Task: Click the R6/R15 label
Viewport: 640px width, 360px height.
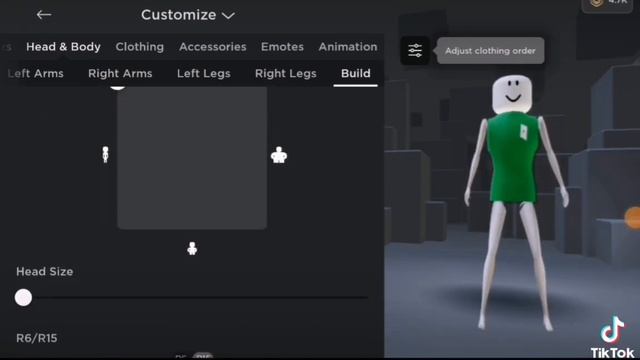Action: (37, 338)
